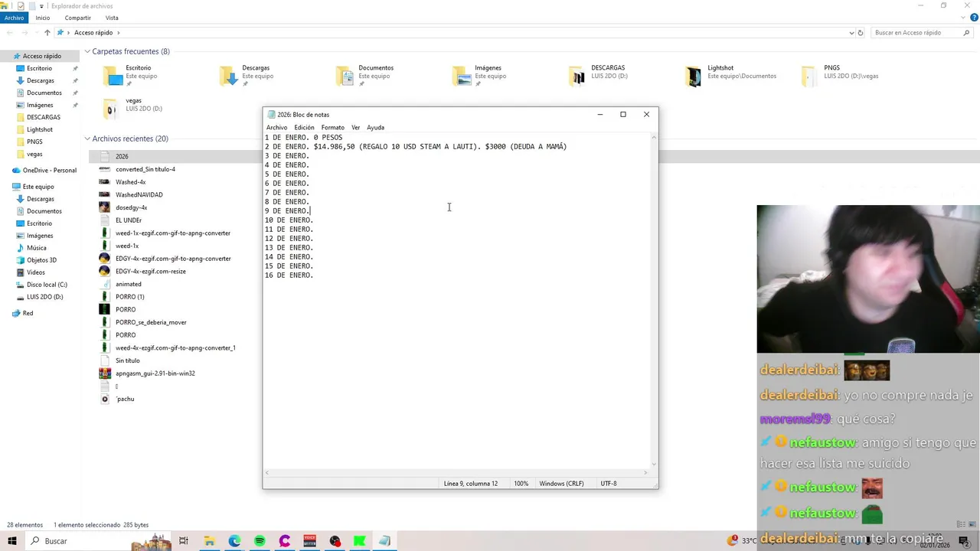Open Notepad Edición menu
The image size is (980, 551).
[304, 128]
